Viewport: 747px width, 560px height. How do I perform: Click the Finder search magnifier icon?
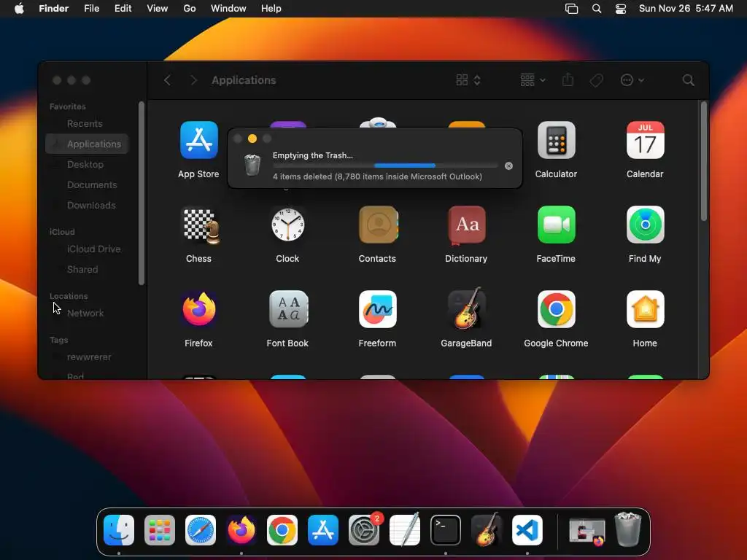tap(689, 80)
